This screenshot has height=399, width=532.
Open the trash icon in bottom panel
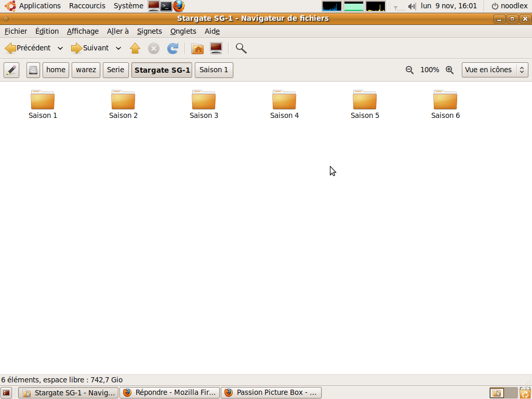[x=525, y=393]
